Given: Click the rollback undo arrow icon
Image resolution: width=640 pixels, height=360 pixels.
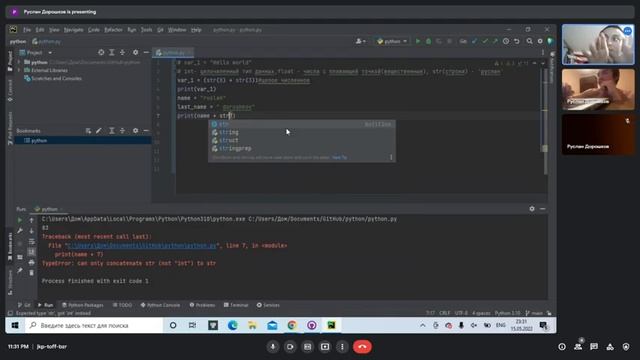Looking at the screenshot, I should click(x=517, y=41).
